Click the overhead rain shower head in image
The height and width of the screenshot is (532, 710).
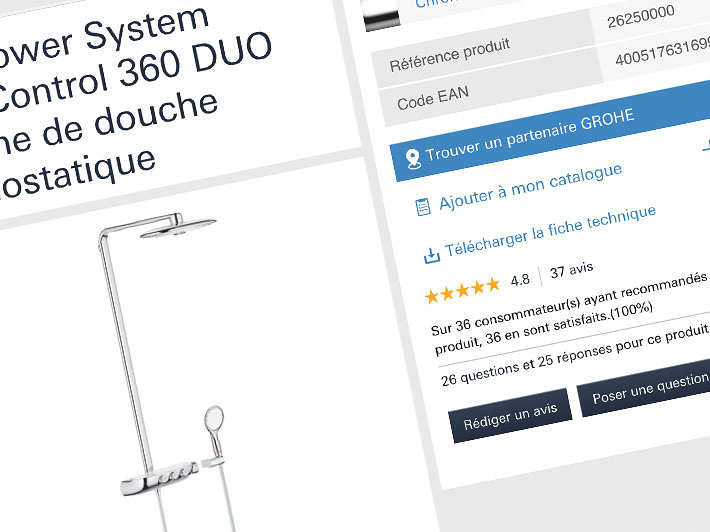178,229
